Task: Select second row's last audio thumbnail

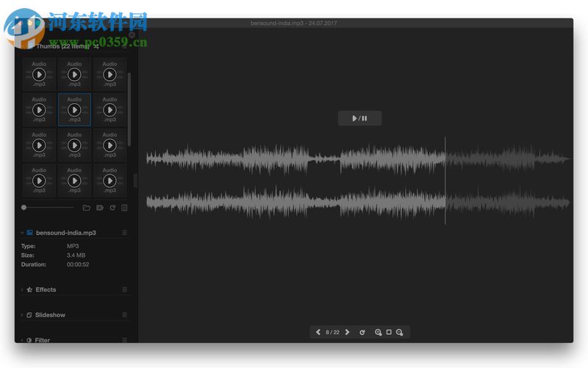Action: [x=110, y=110]
